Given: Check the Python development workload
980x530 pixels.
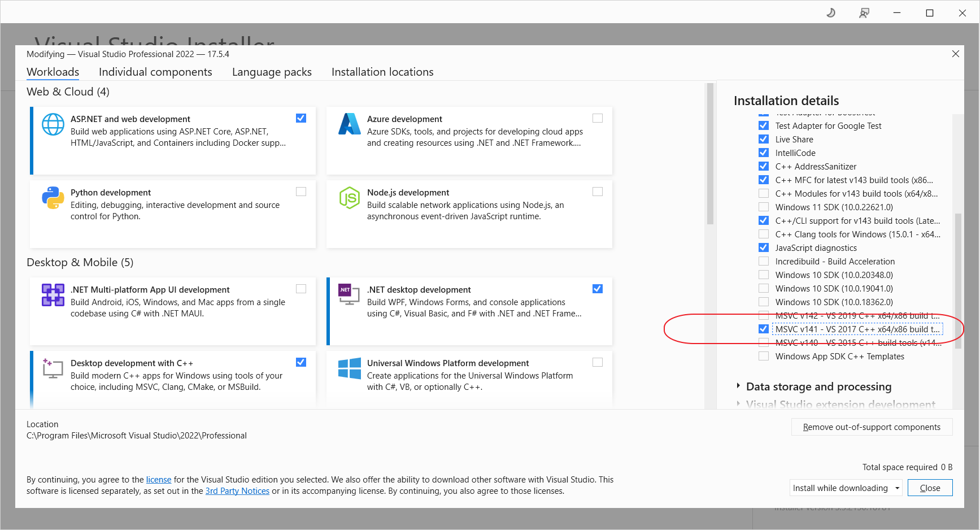Looking at the screenshot, I should (x=301, y=192).
